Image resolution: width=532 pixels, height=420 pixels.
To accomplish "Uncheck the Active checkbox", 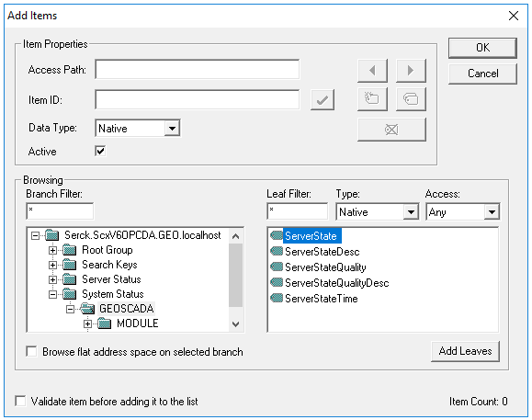I will (x=100, y=151).
